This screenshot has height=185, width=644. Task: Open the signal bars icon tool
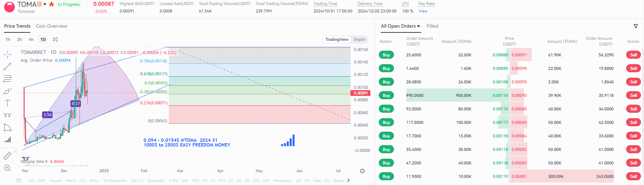pos(7,139)
